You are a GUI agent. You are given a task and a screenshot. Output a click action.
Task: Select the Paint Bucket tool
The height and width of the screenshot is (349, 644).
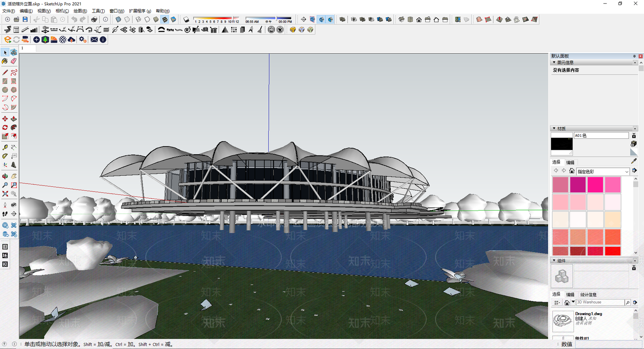(x=5, y=61)
